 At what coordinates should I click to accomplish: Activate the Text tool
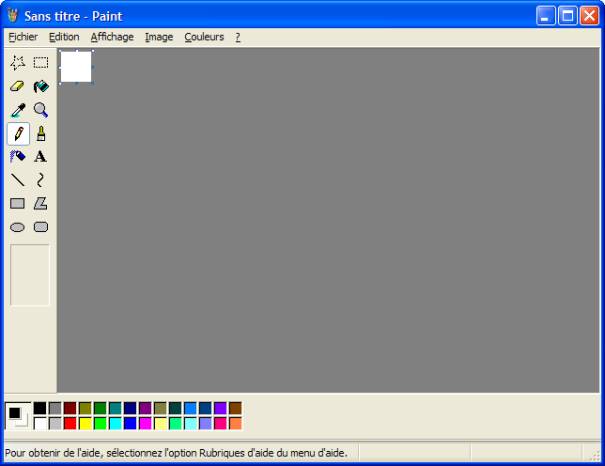pyautogui.click(x=41, y=157)
